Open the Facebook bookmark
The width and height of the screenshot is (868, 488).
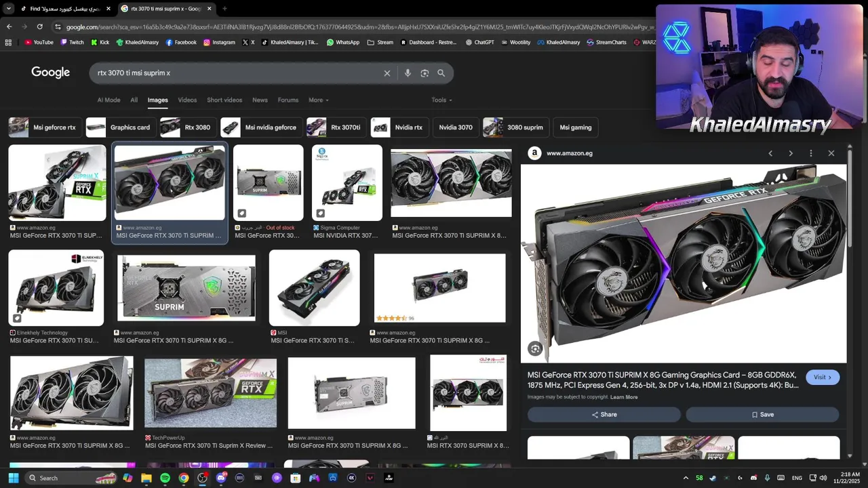pos(181,42)
